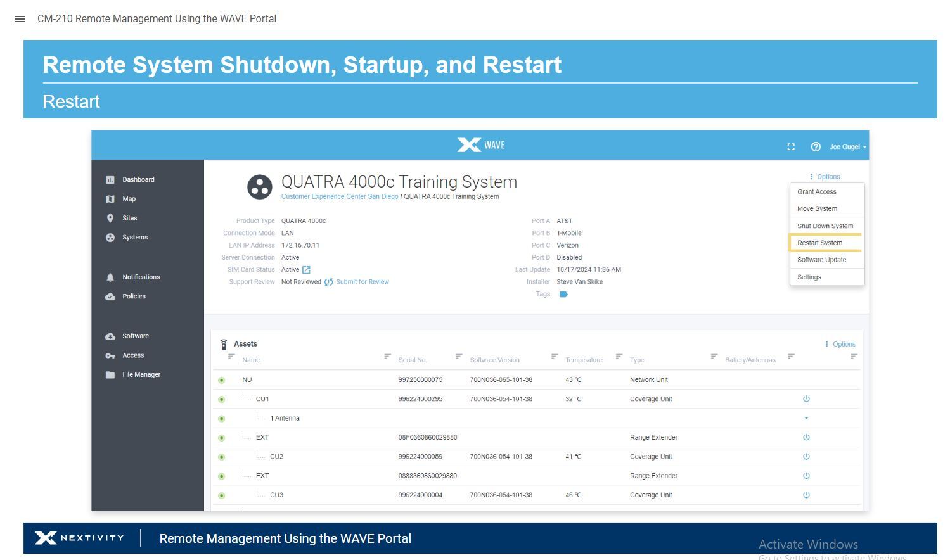Toggle fullscreen mode icon in WAVE header

click(x=791, y=147)
